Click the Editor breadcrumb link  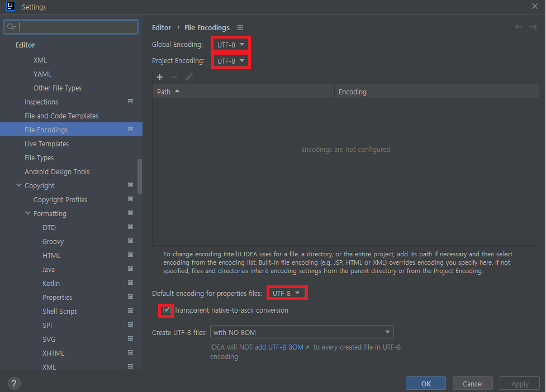pos(162,27)
